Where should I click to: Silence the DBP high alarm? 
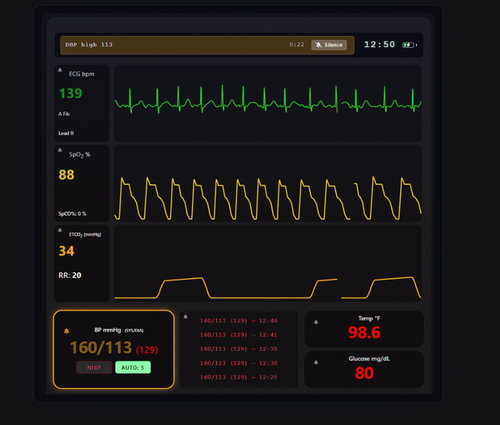[329, 45]
